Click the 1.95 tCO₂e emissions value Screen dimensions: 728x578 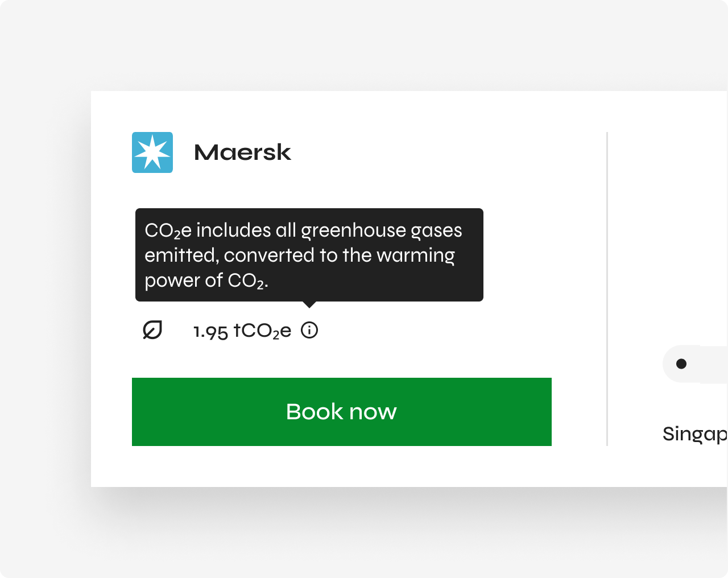[x=242, y=330]
